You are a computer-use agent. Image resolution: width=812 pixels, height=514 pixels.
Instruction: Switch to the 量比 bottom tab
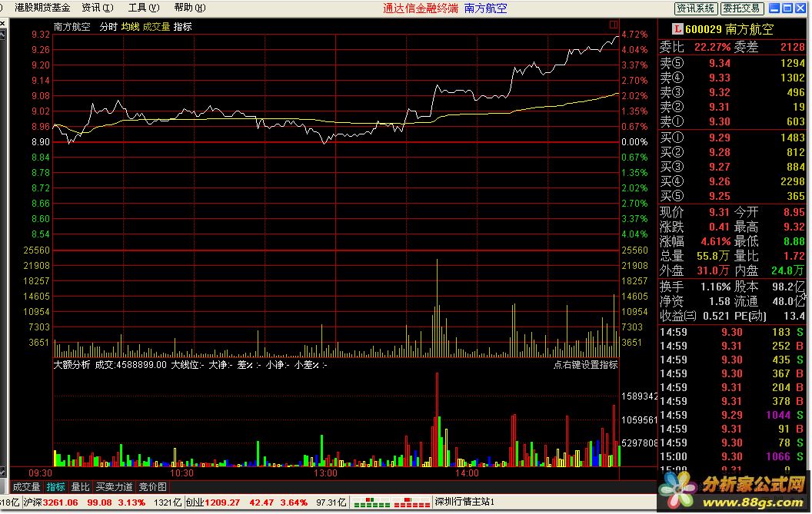(80, 486)
